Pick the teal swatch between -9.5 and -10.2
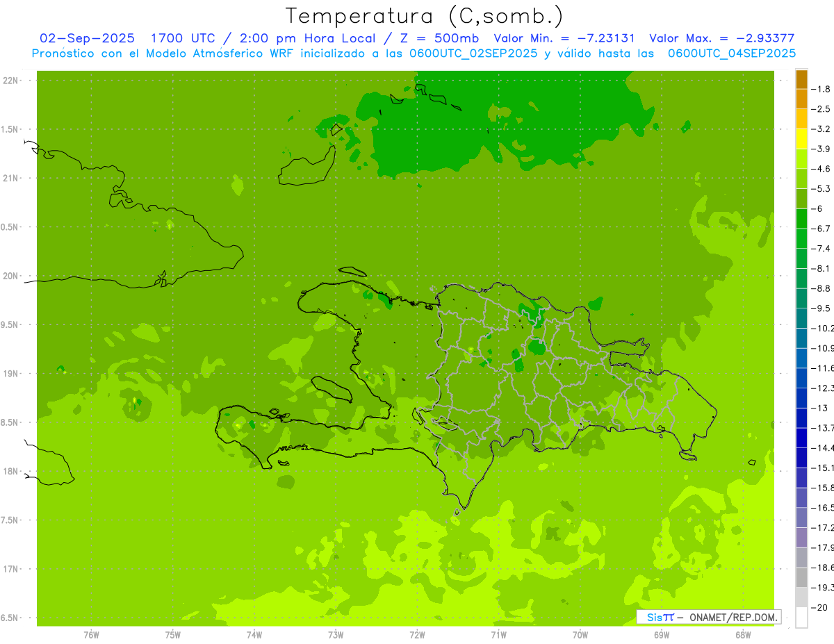The width and height of the screenshot is (834, 644). (x=801, y=318)
